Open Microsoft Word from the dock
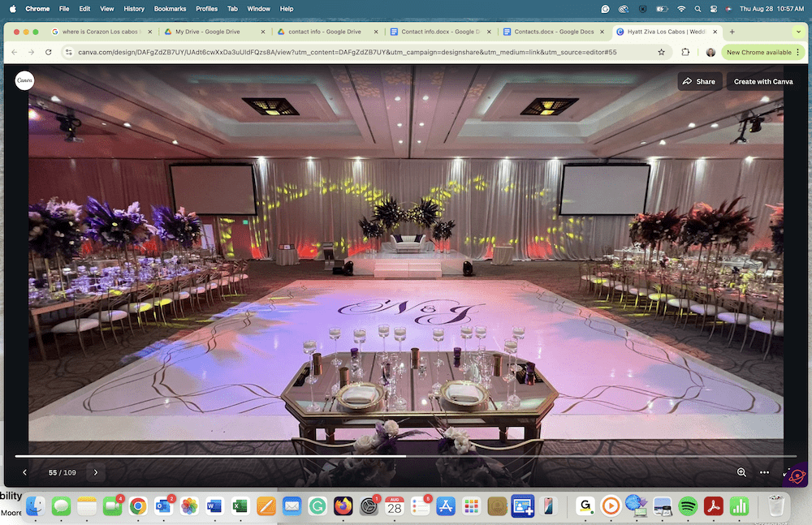812x525 pixels. point(214,506)
